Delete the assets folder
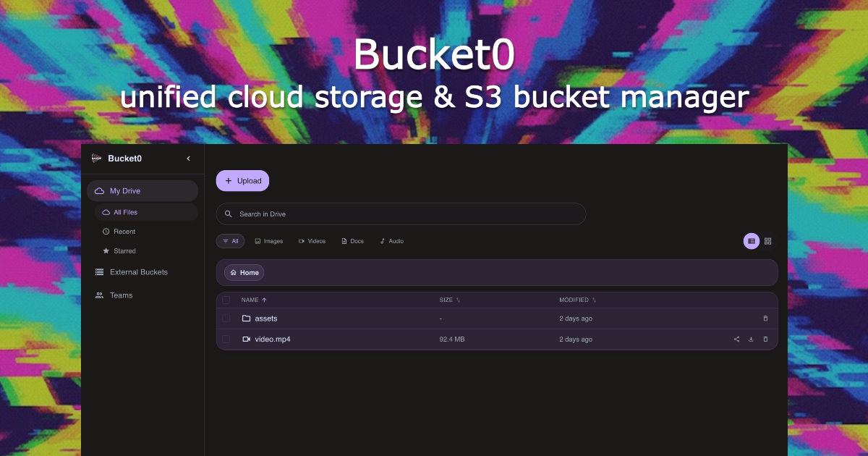Screen dimensions: 868x456 765,318
